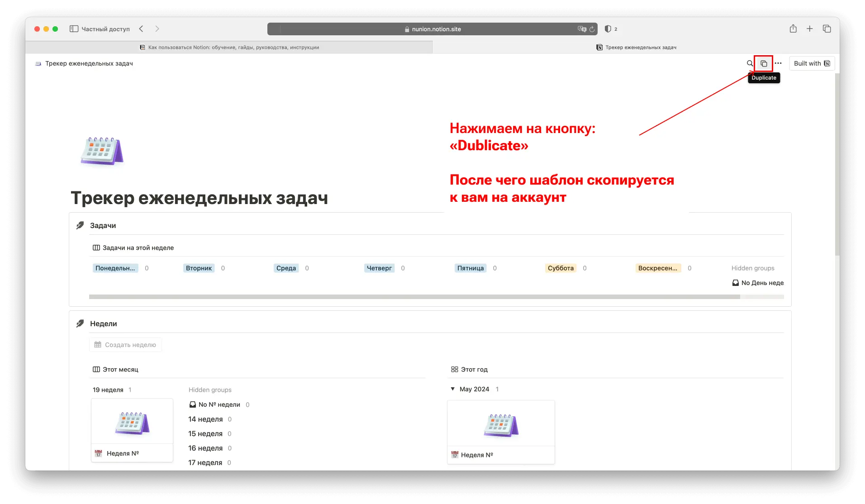
Task: Open a new tab with the plus icon
Action: coord(810,29)
